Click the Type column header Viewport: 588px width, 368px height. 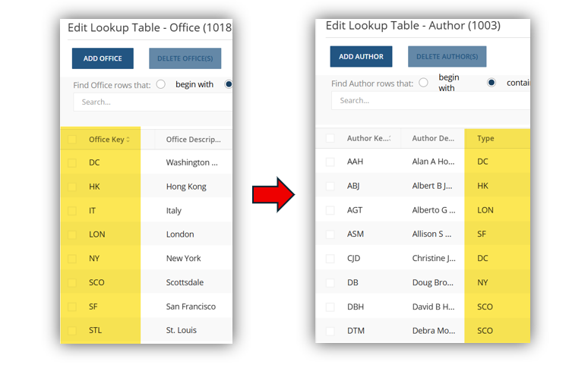[x=485, y=138]
